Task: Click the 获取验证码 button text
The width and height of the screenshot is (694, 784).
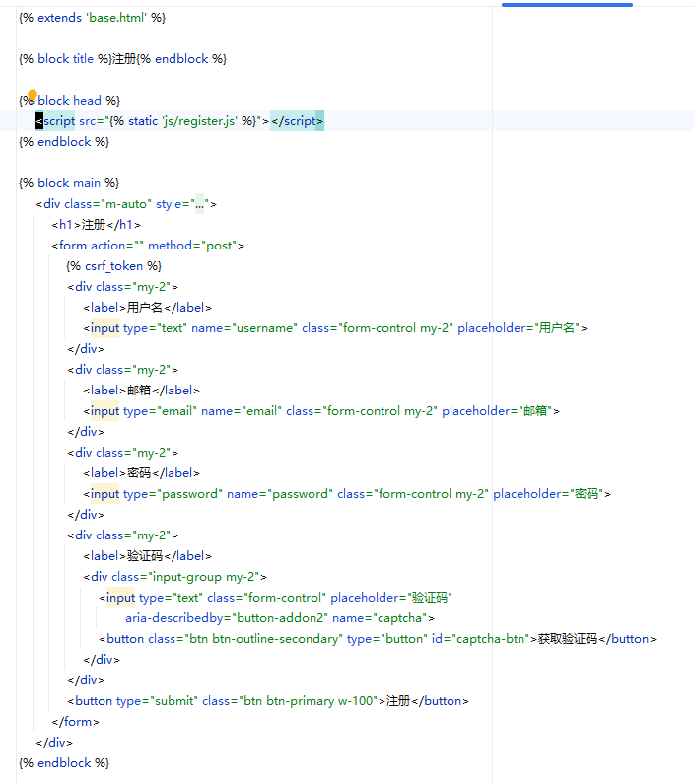Action: [x=568, y=639]
